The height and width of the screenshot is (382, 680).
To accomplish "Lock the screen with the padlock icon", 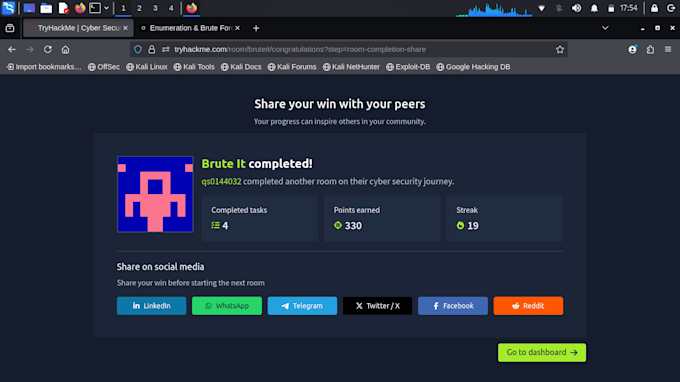I will click(654, 8).
